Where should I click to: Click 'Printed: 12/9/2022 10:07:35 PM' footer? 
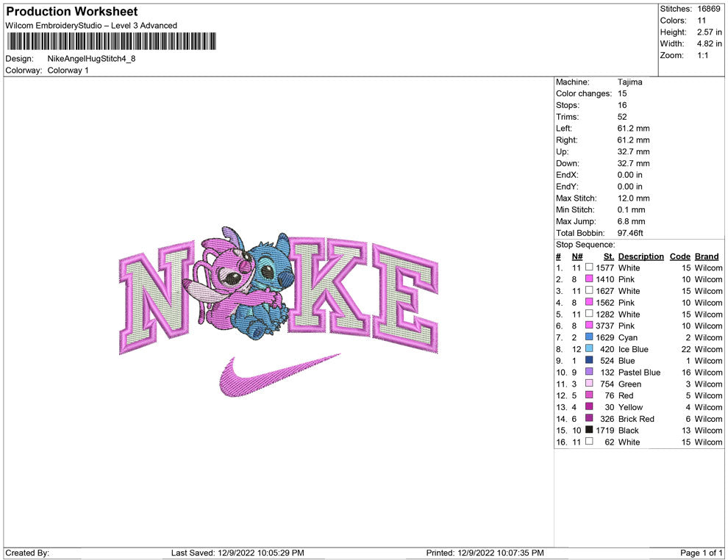(485, 553)
